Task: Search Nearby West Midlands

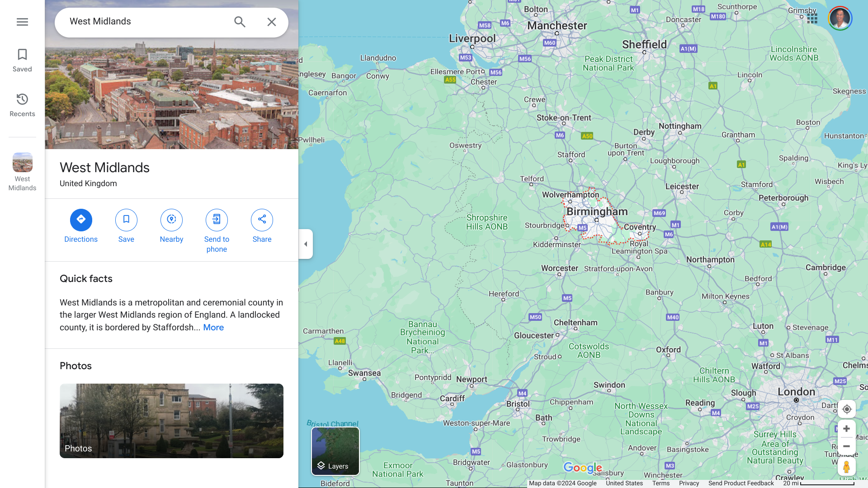Action: pyautogui.click(x=171, y=220)
